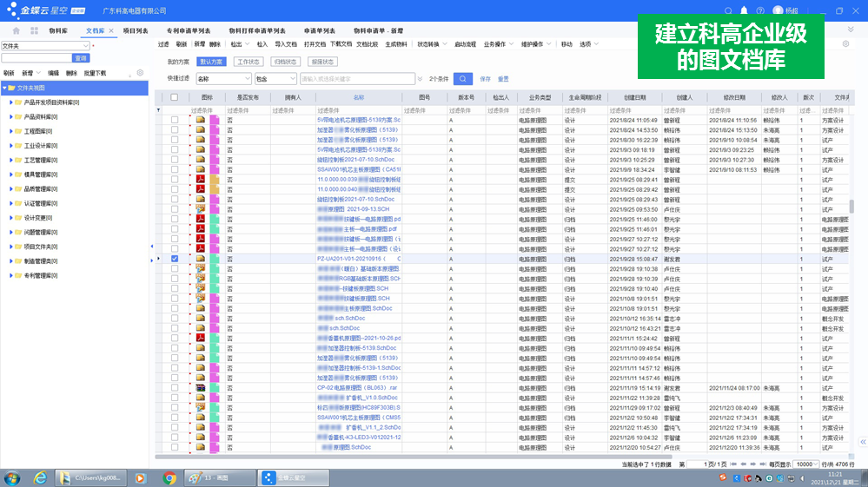Go to next page arrow
The image size is (868, 487).
pos(752,464)
